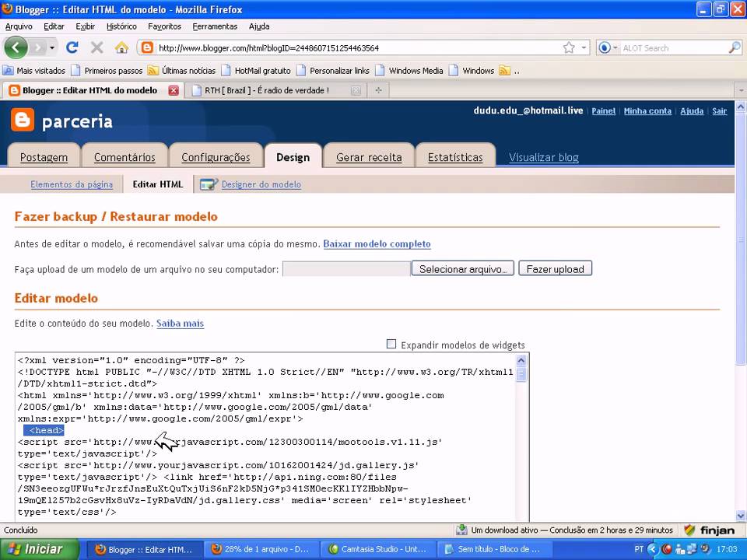The height and width of the screenshot is (560, 747).
Task: Click Baixar modelo completo link
Action: 377,243
